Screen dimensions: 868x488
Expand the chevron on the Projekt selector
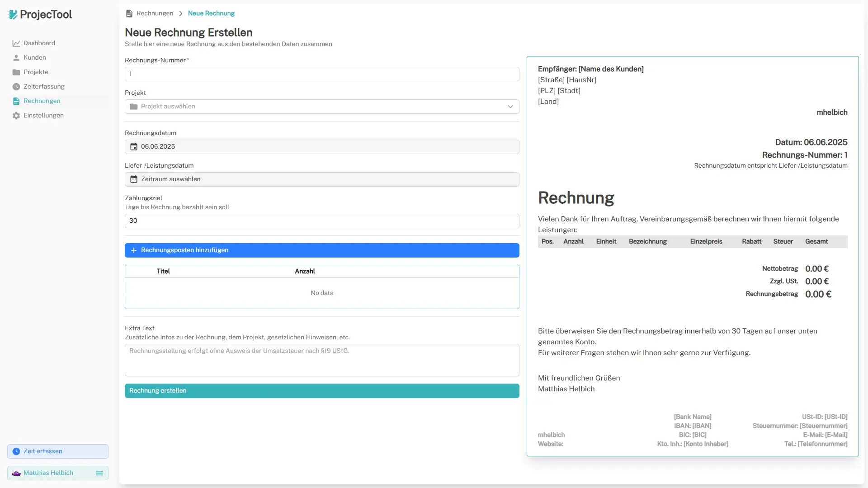[510, 107]
